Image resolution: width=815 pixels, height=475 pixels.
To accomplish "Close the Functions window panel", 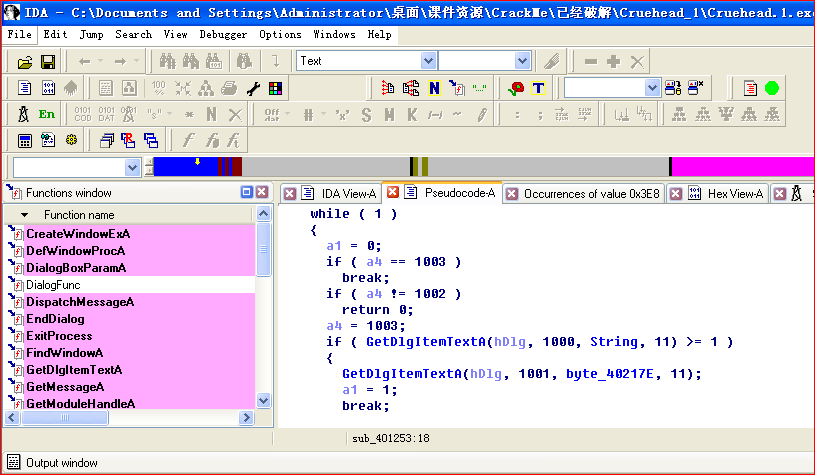I will coord(262,192).
